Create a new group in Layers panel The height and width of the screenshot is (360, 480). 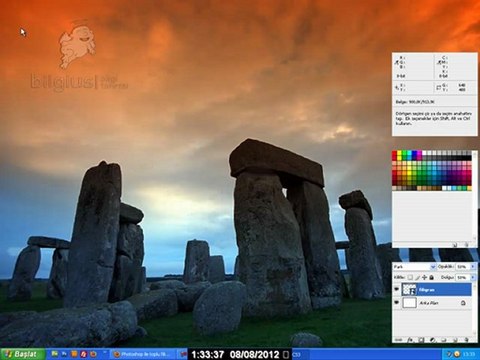pyautogui.click(x=444, y=340)
